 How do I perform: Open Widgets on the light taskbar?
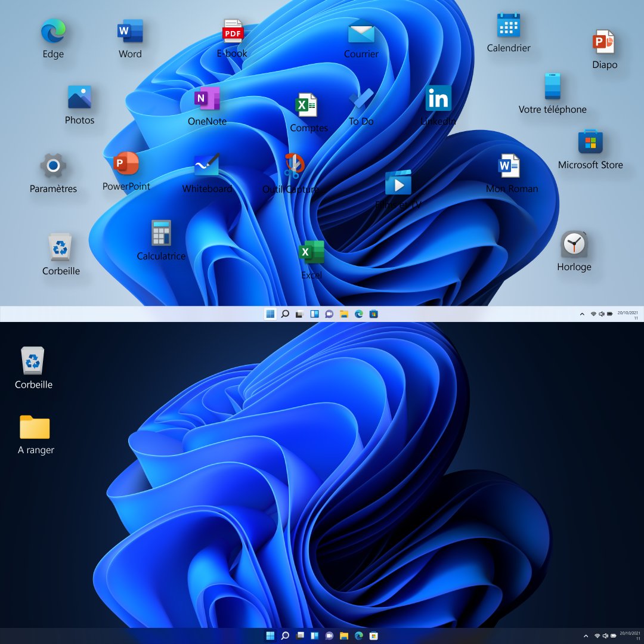tap(314, 314)
